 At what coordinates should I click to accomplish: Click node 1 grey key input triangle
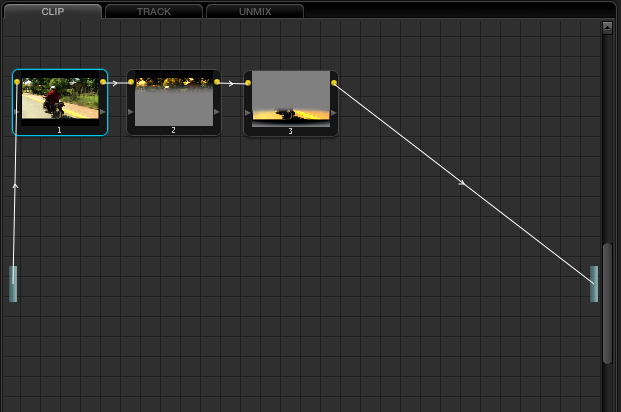(x=17, y=112)
